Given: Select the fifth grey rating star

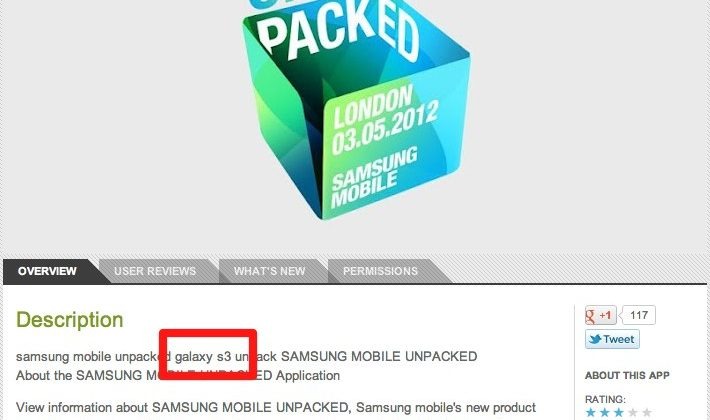Looking at the screenshot, I should coord(647,413).
